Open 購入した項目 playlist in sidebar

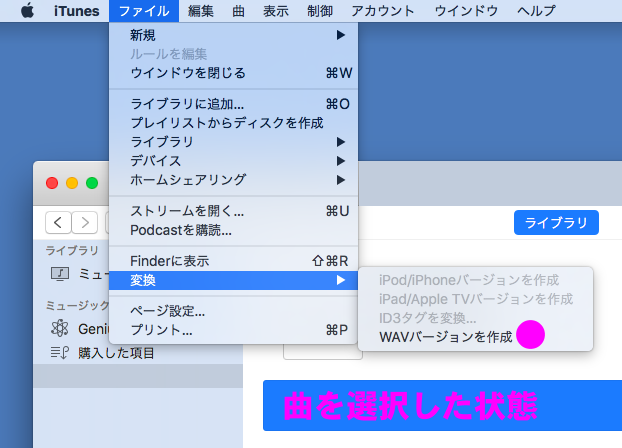[102, 353]
